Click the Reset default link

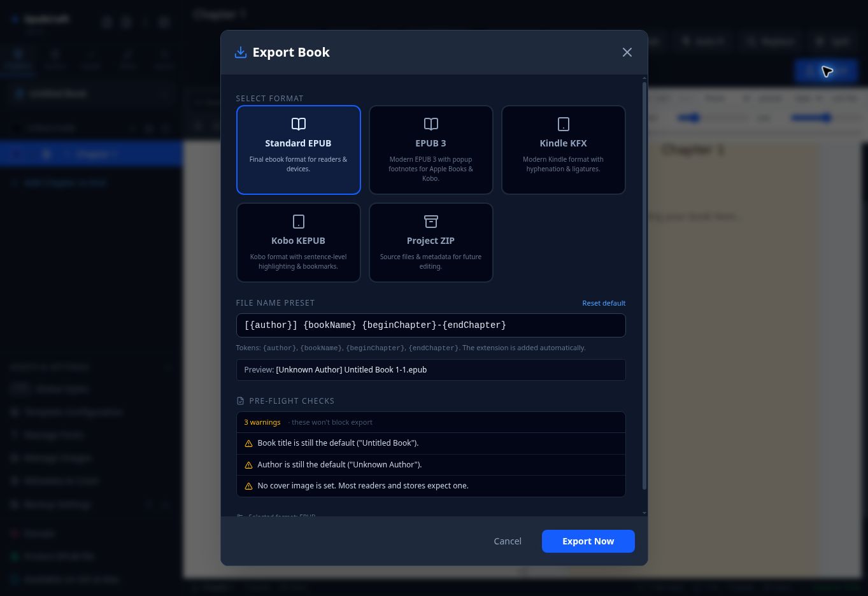pos(604,303)
